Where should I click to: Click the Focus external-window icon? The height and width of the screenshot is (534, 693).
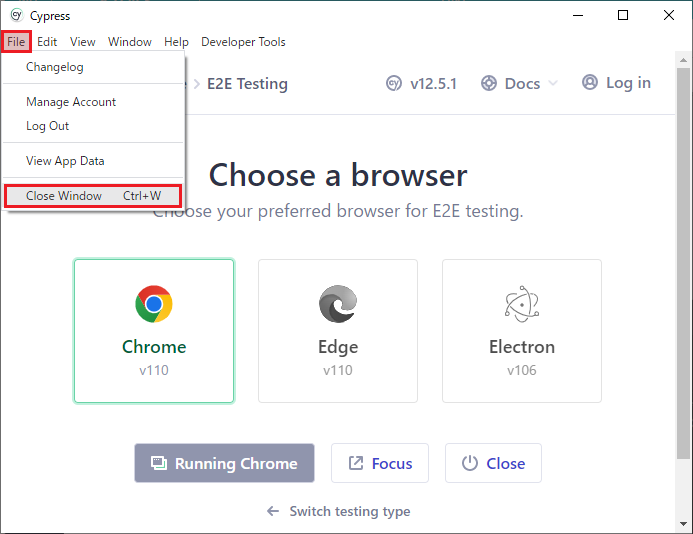356,463
